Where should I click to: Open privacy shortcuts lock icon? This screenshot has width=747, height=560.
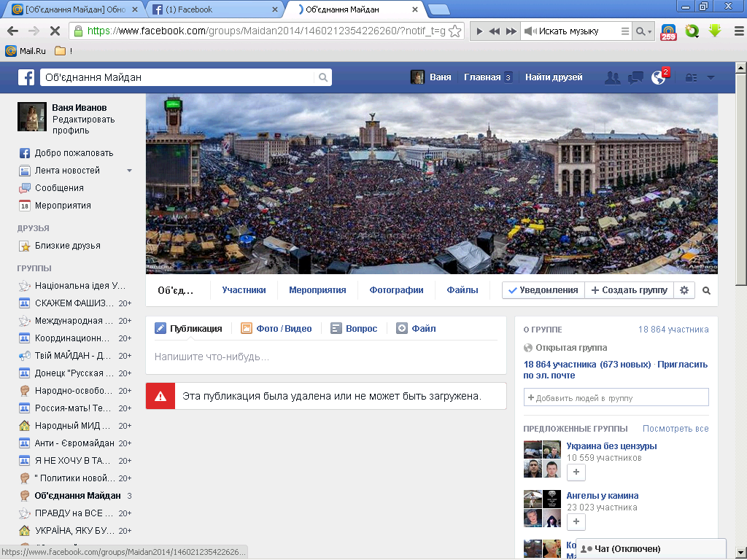[x=691, y=77]
